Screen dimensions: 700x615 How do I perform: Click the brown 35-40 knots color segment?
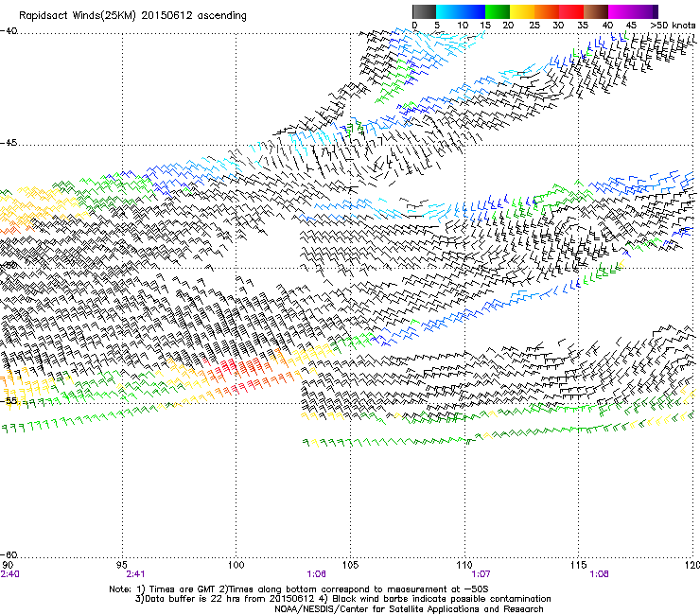[596, 11]
